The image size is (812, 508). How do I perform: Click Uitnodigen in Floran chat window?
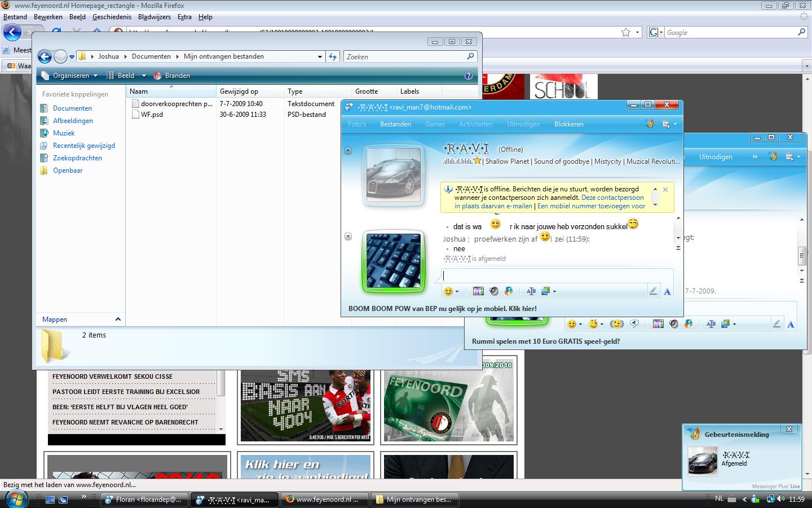click(x=716, y=157)
